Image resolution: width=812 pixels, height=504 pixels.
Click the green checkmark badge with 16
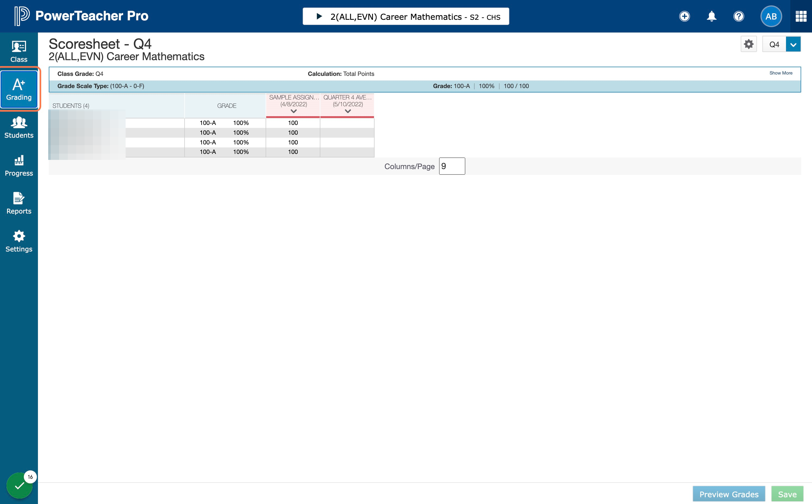[20, 485]
